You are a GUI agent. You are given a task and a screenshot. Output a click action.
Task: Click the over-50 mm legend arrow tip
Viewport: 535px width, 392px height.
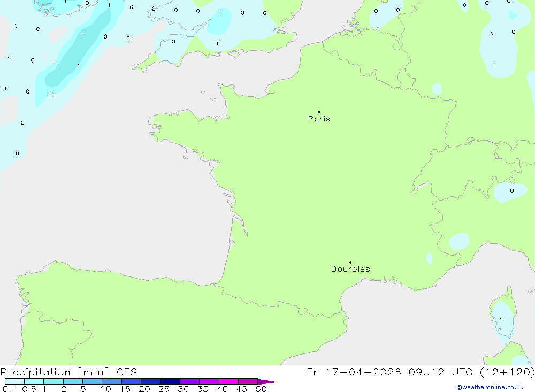[267, 382]
